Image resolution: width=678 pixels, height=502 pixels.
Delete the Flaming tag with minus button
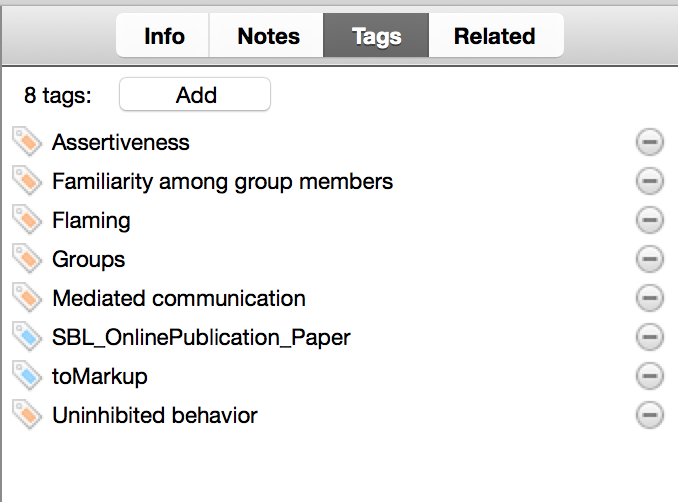[649, 221]
